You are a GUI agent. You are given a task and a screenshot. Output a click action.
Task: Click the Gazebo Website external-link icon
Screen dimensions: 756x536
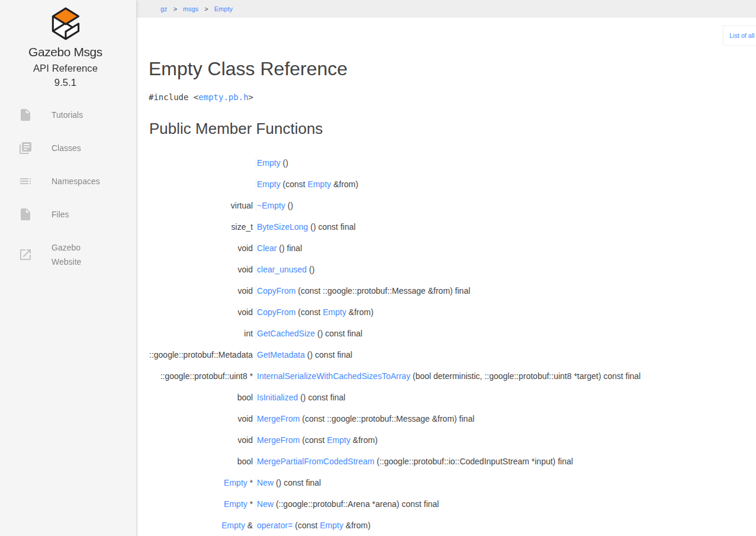[25, 255]
